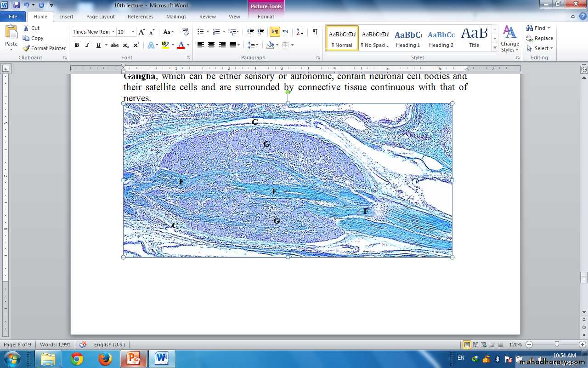
Task: Click the Sort button in Paragraph group
Action: point(300,32)
